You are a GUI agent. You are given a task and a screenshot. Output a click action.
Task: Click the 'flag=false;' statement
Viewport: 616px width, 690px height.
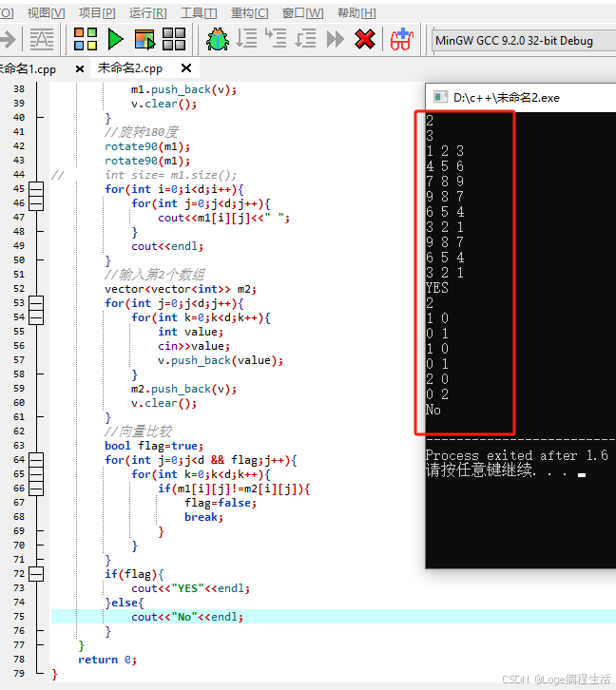[221, 503]
